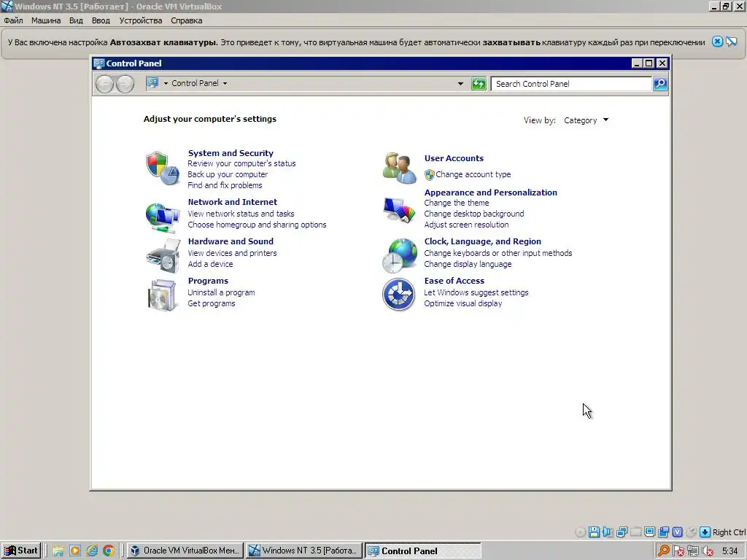
Task: Click Back up your computer link
Action: [228, 174]
